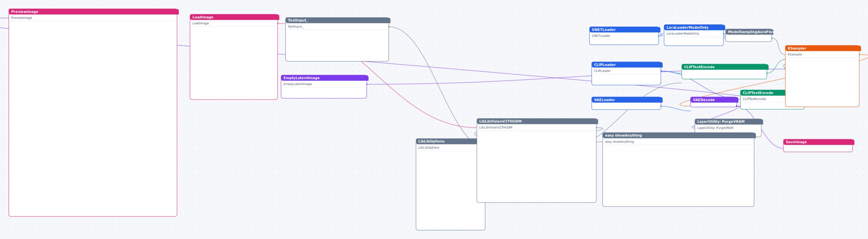The width and height of the screenshot is (868, 239).
Task: Click the LibLibVisionV2THUDM node title bar
Action: [537, 122]
